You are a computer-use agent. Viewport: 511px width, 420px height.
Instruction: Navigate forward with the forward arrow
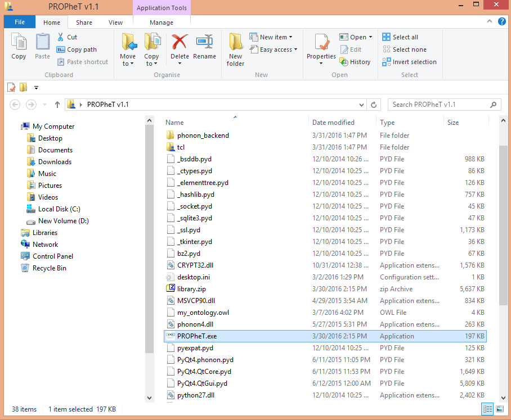[x=31, y=105]
